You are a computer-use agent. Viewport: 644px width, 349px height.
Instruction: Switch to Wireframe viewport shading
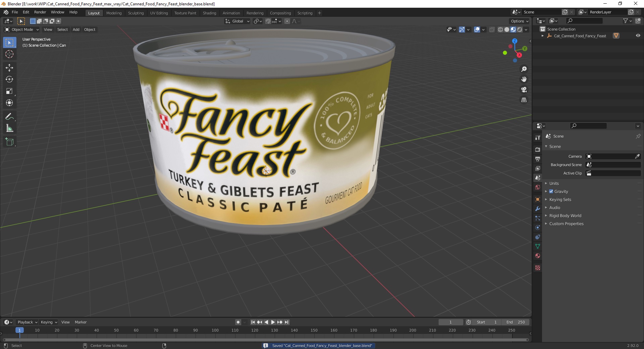pyautogui.click(x=500, y=30)
